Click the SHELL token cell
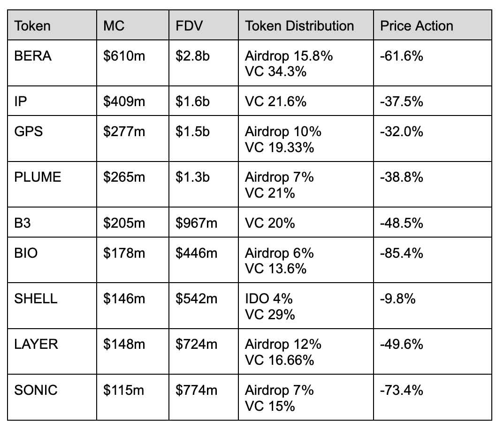The height and width of the screenshot is (431, 504). click(36, 299)
